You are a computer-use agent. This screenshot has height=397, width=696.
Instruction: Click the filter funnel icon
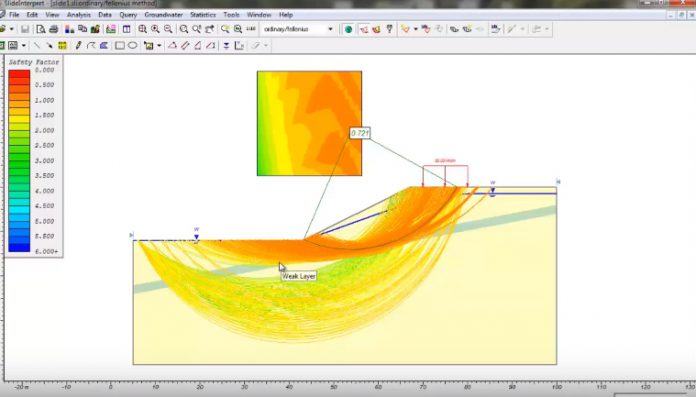coord(390,29)
